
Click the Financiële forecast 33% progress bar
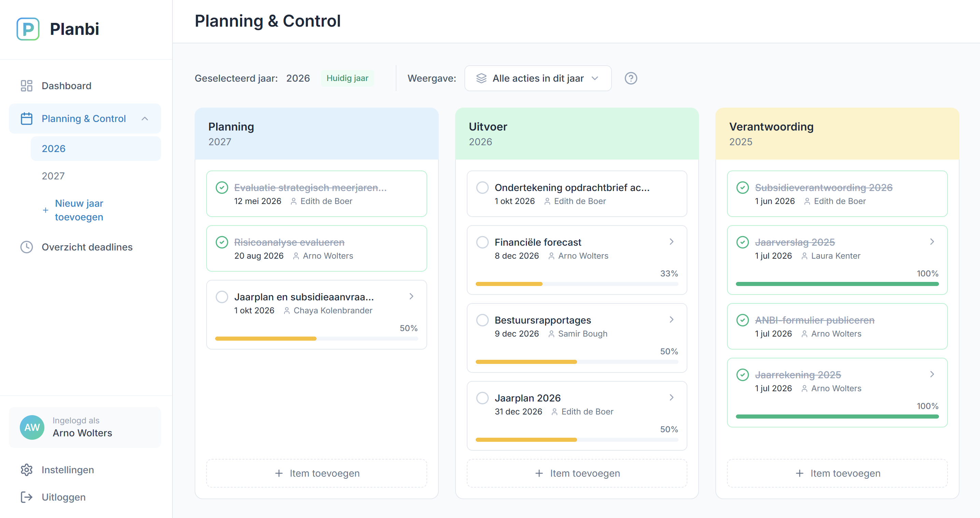pyautogui.click(x=577, y=284)
